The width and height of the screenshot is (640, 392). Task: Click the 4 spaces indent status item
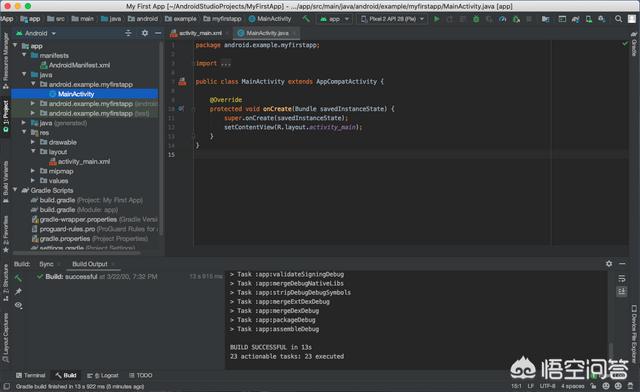(x=572, y=386)
